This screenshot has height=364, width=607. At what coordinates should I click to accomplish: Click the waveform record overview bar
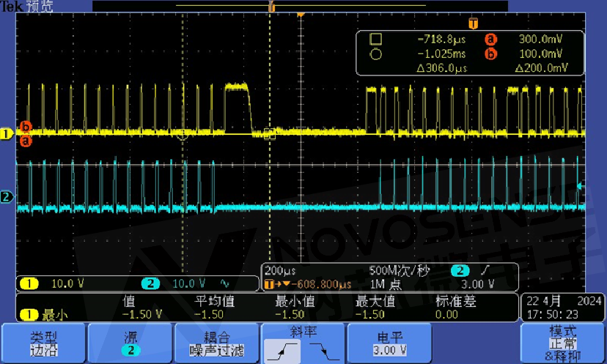(271, 6)
